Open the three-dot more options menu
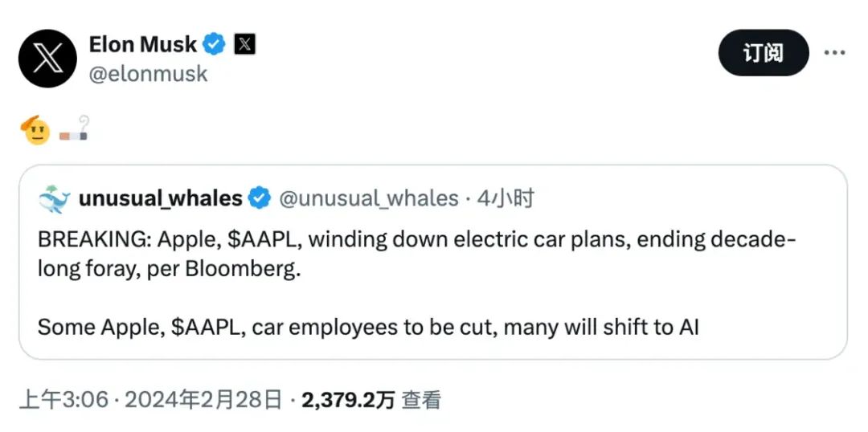868x432 pixels. click(834, 53)
